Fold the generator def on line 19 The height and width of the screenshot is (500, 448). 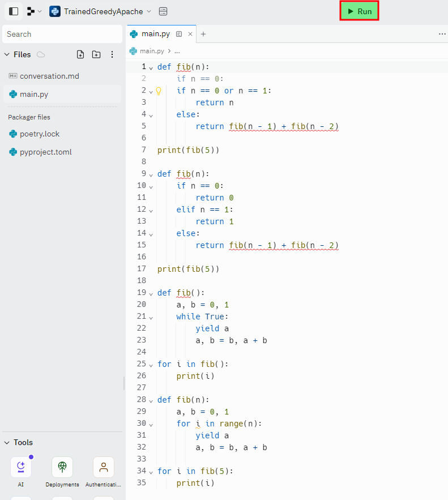(151, 294)
